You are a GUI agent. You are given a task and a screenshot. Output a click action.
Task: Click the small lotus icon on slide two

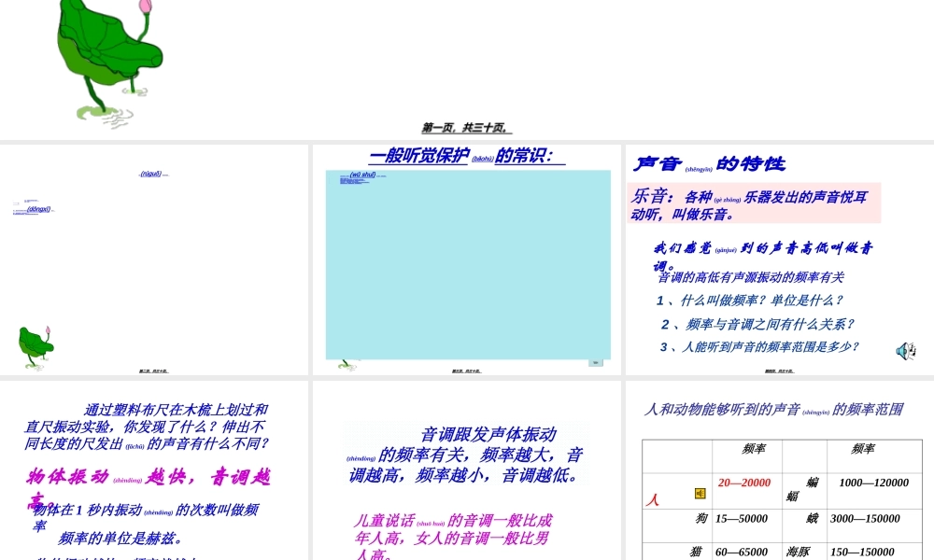tap(35, 345)
